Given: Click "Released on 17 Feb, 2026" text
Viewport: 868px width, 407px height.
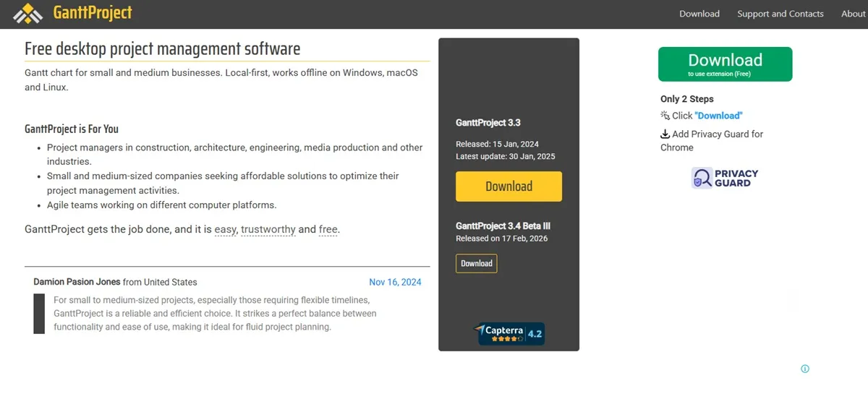Looking at the screenshot, I should 502,239.
